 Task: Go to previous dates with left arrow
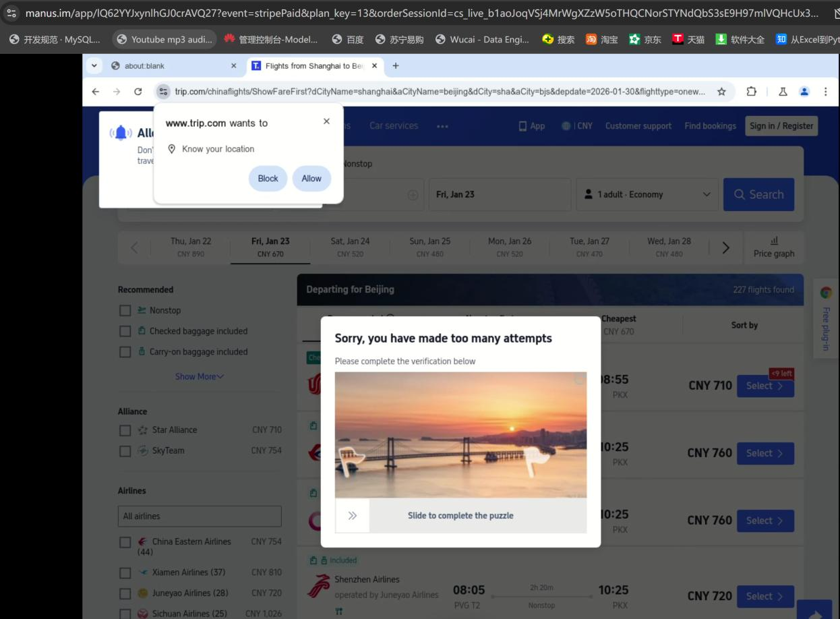(x=134, y=247)
